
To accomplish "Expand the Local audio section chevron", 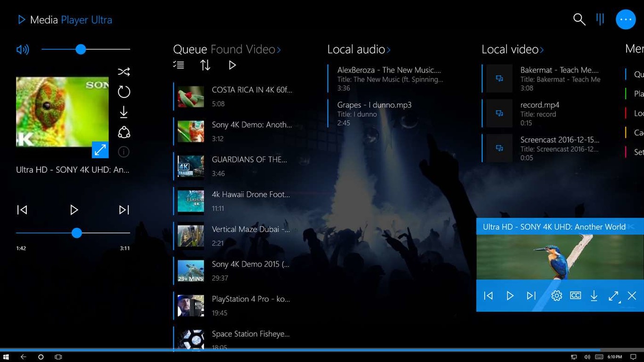I will (388, 50).
